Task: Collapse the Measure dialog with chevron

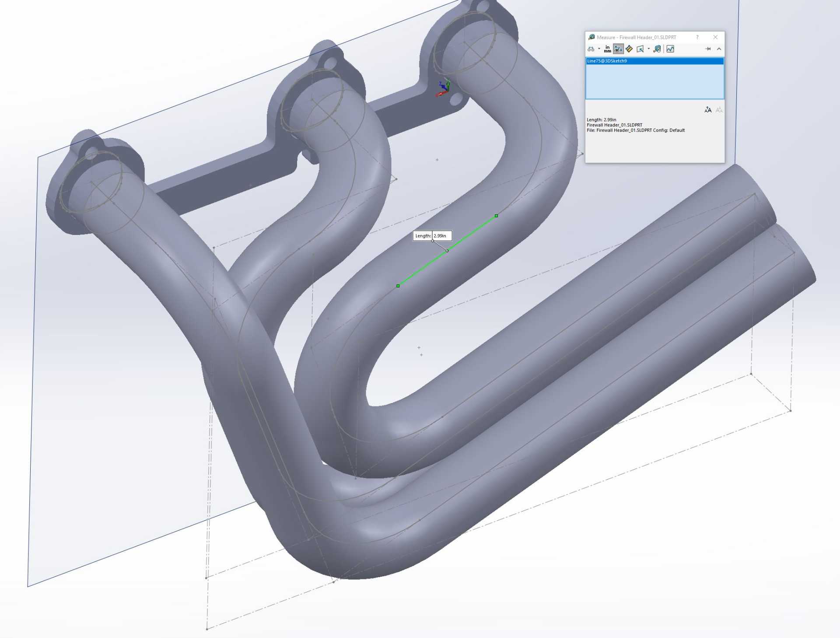Action: pyautogui.click(x=719, y=49)
